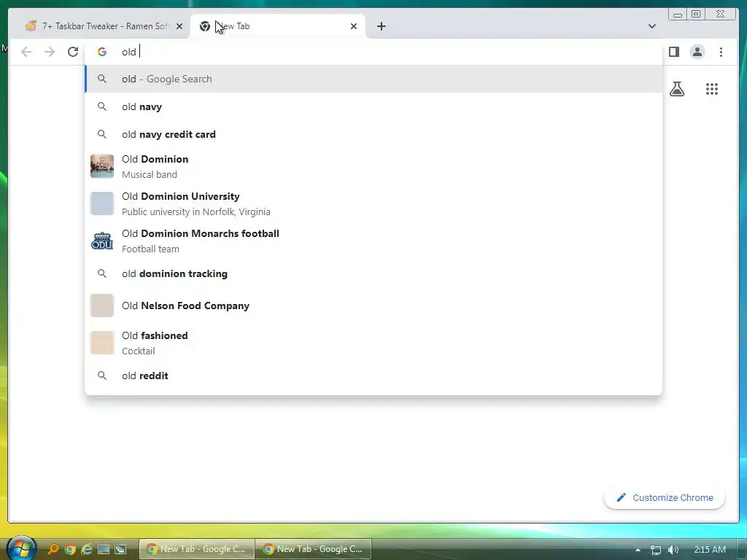Image resolution: width=747 pixels, height=560 pixels.
Task: Reload the current page
Action: tap(73, 52)
